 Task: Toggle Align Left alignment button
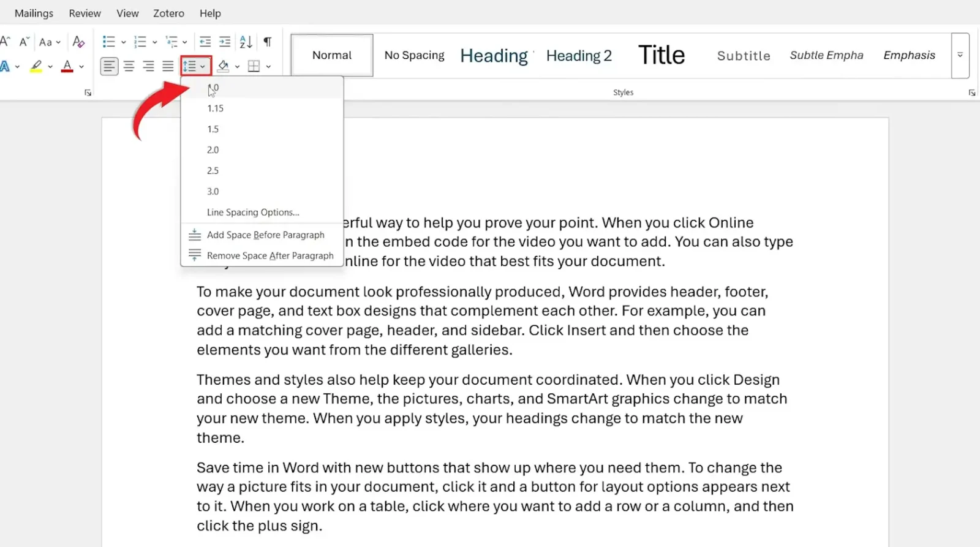click(109, 66)
